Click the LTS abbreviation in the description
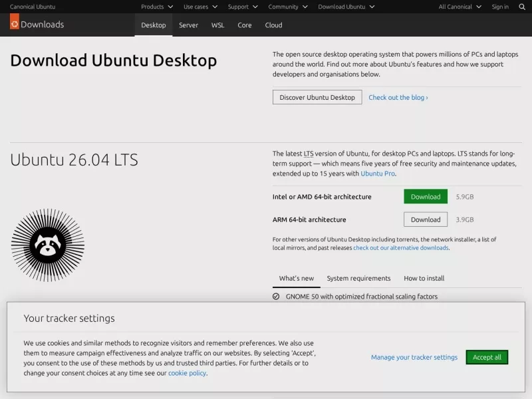This screenshot has height=399, width=532. (x=308, y=154)
